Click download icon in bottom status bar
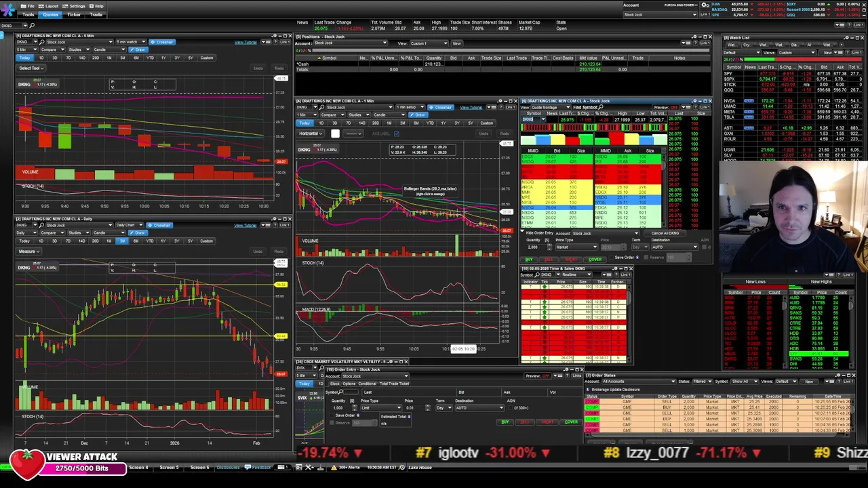 (320, 467)
